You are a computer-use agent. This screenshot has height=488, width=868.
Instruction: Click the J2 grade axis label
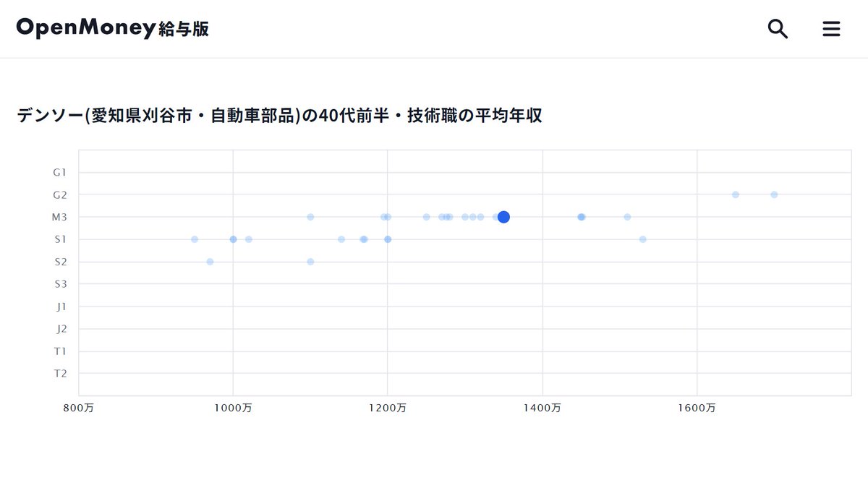(x=61, y=329)
